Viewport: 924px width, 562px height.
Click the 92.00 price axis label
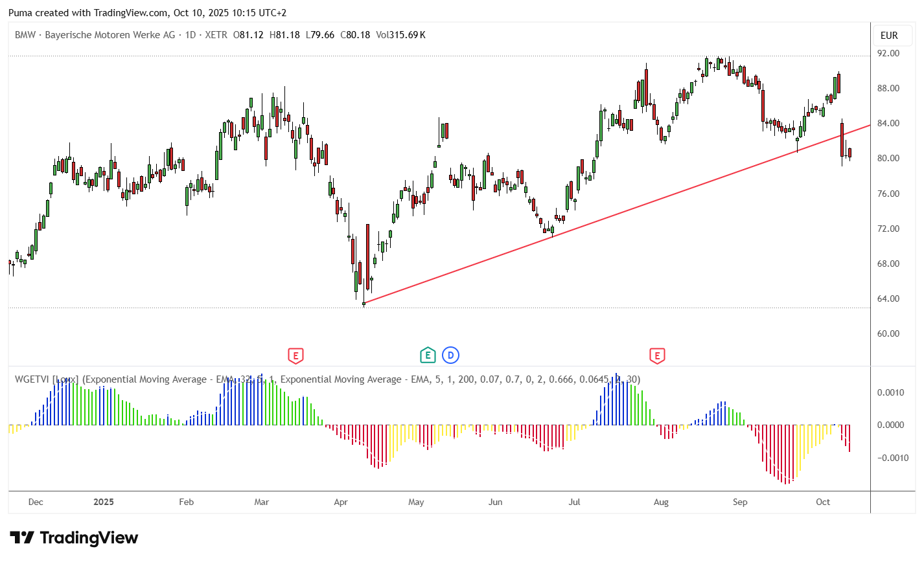tap(888, 53)
